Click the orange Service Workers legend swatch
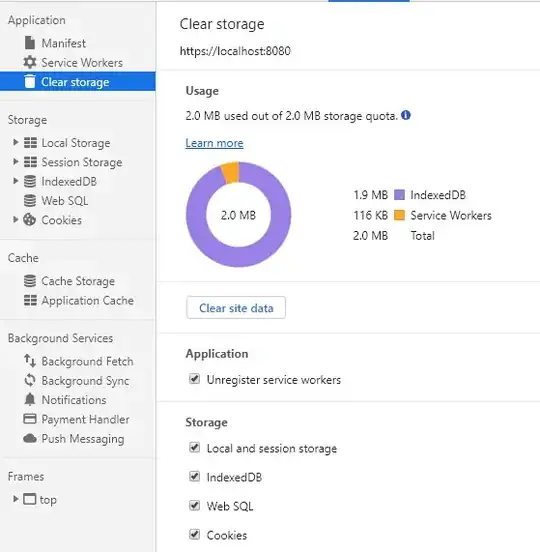This screenshot has height=552, width=540. (x=399, y=215)
